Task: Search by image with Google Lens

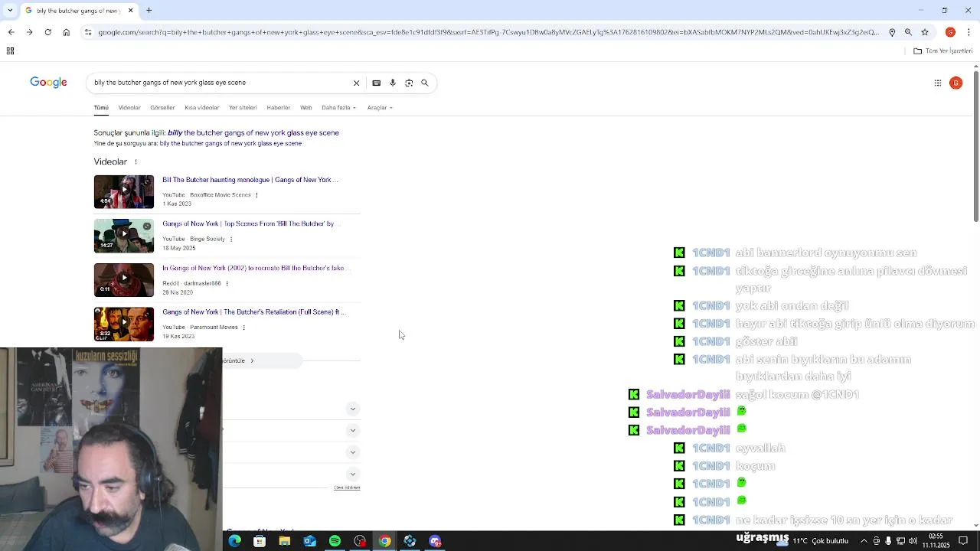Action: point(409,83)
